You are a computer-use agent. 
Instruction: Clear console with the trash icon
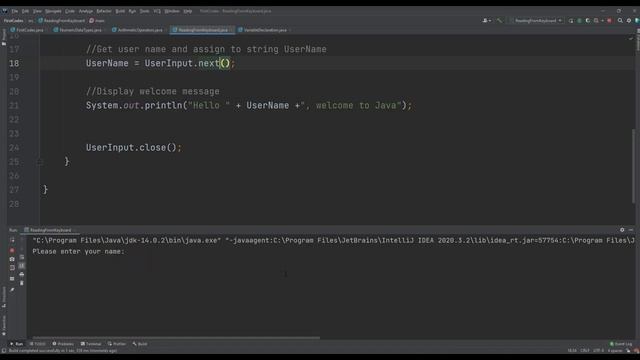[22, 283]
